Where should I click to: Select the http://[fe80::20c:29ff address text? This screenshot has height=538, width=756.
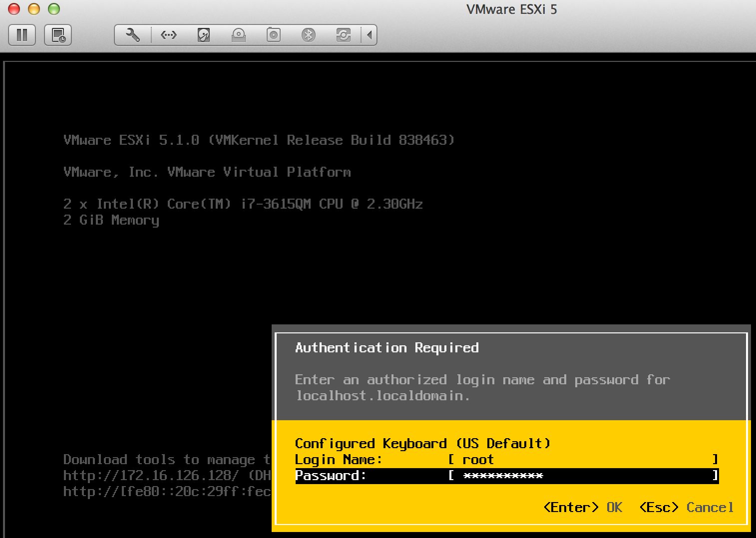point(167,492)
